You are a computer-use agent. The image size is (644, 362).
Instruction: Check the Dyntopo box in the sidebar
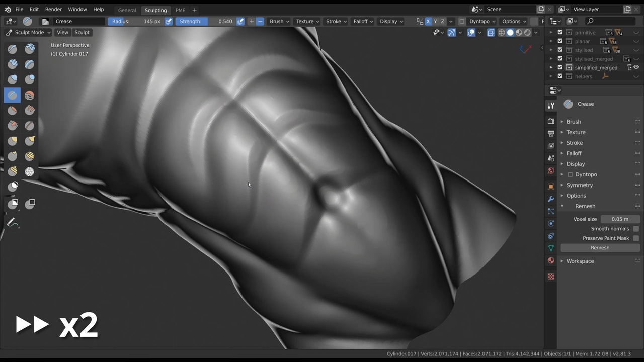pyautogui.click(x=571, y=174)
